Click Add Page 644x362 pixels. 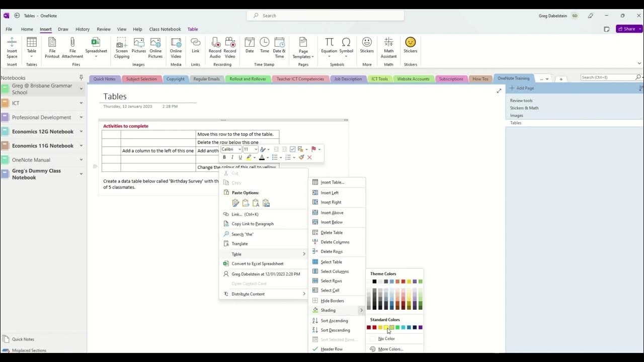522,88
